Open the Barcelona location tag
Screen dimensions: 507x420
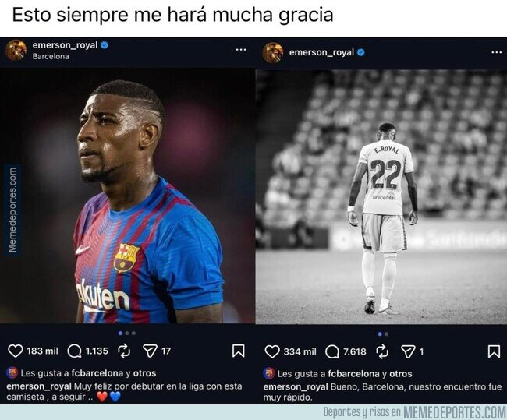[x=51, y=56]
